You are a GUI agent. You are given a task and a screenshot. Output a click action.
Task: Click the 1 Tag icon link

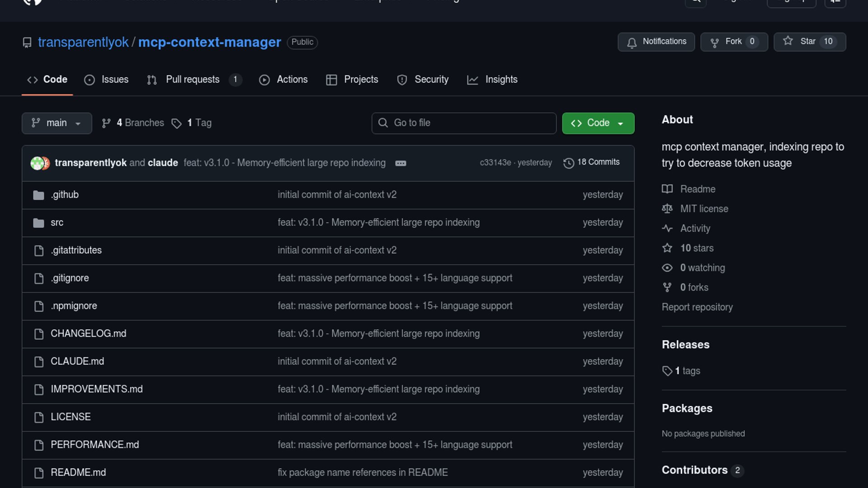(176, 123)
